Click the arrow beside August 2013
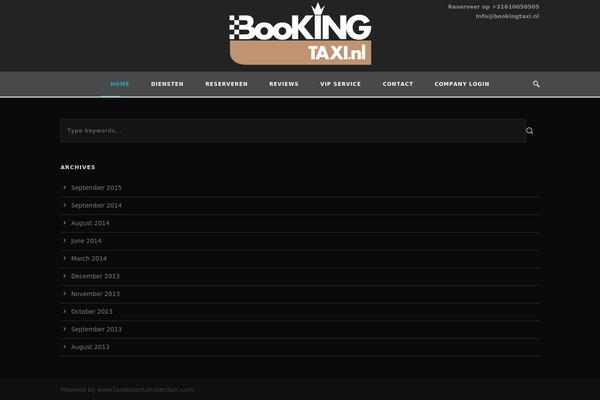 point(65,347)
